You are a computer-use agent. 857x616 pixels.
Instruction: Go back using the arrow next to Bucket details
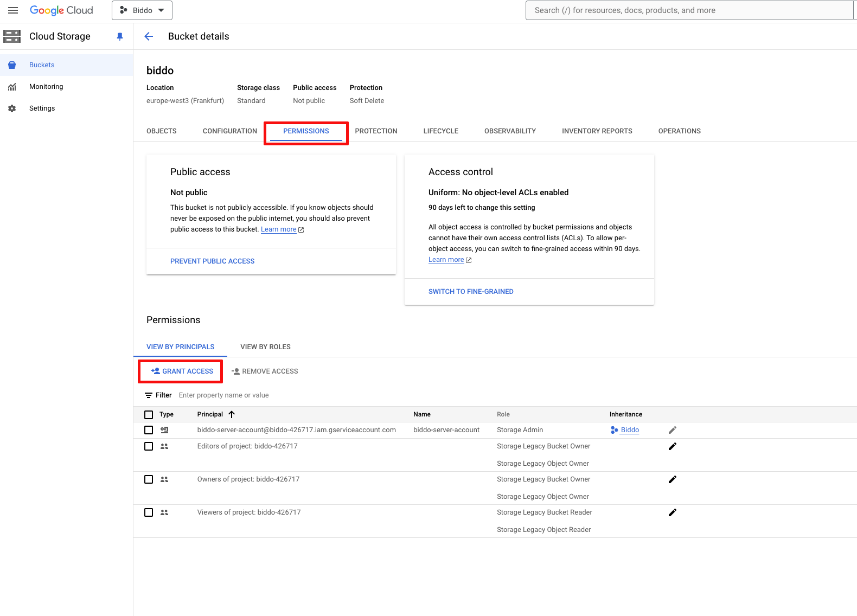(149, 36)
